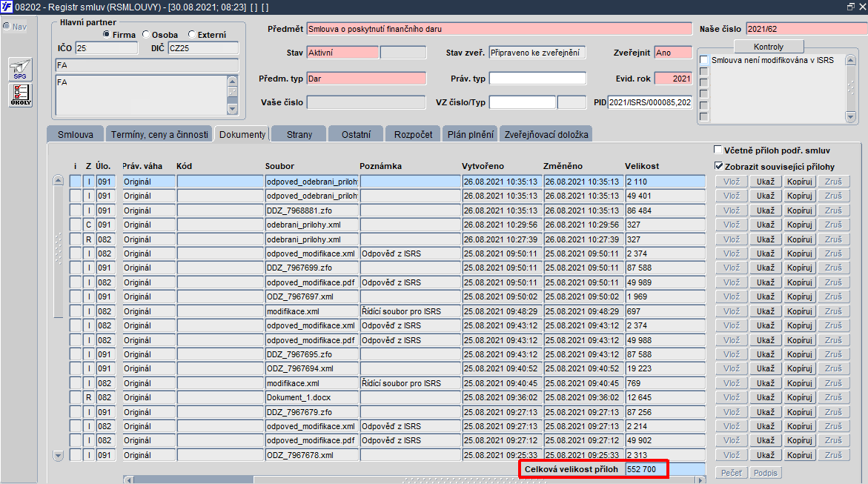Uncheck Zobrazit související přílohy checkbox

(x=718, y=165)
